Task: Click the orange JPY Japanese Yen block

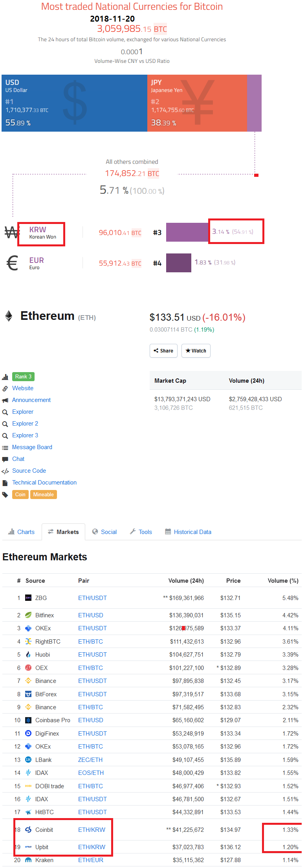Action: pyautogui.click(x=197, y=103)
